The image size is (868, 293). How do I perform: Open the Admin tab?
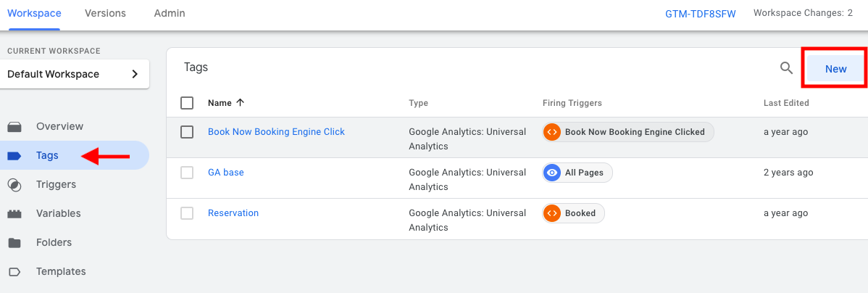(x=170, y=13)
